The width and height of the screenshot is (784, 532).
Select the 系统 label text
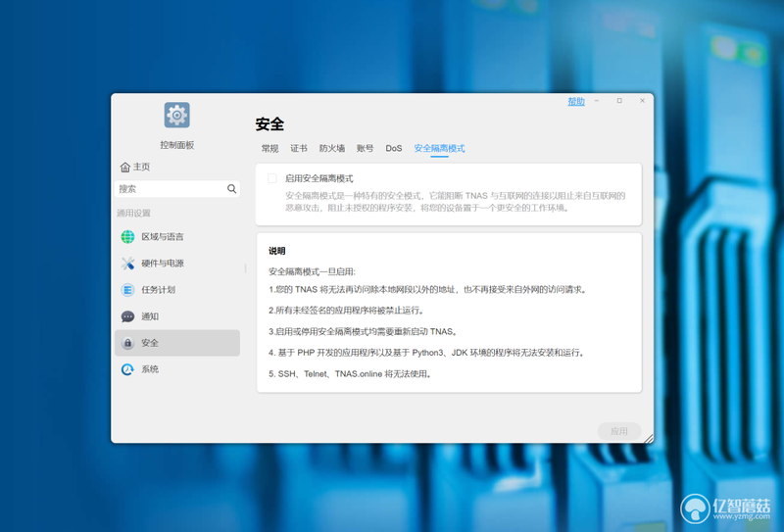pos(150,369)
